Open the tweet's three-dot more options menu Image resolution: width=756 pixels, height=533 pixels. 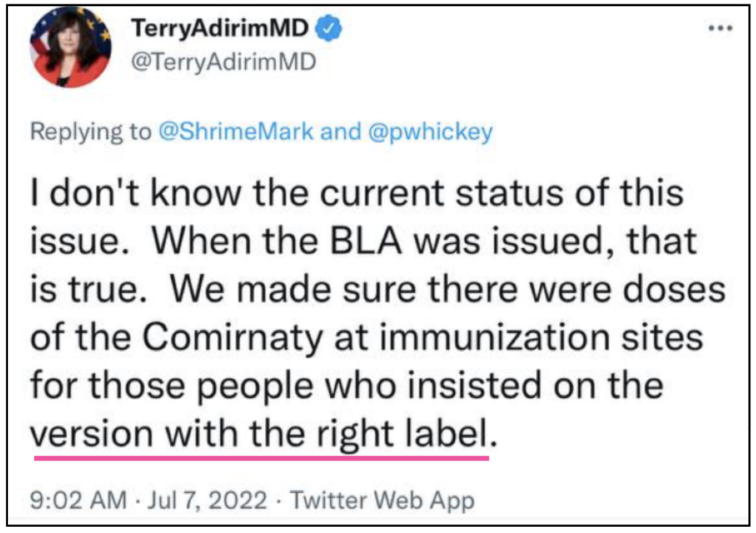point(721,29)
